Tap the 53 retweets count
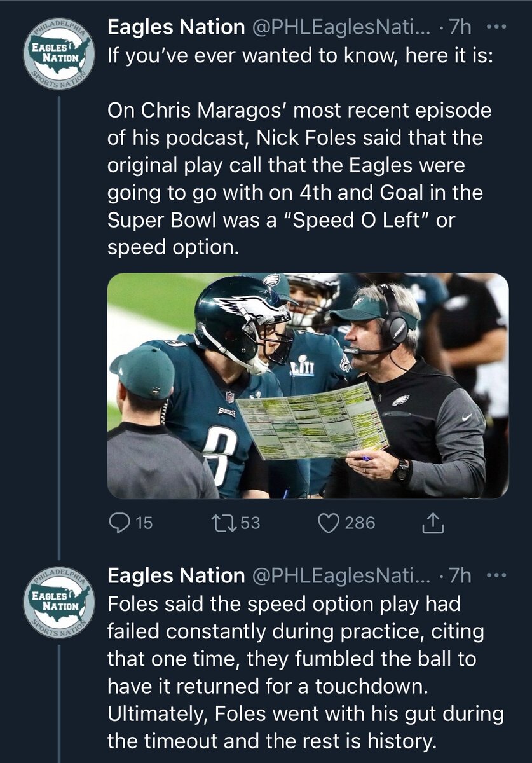532x763 pixels. coord(250,523)
